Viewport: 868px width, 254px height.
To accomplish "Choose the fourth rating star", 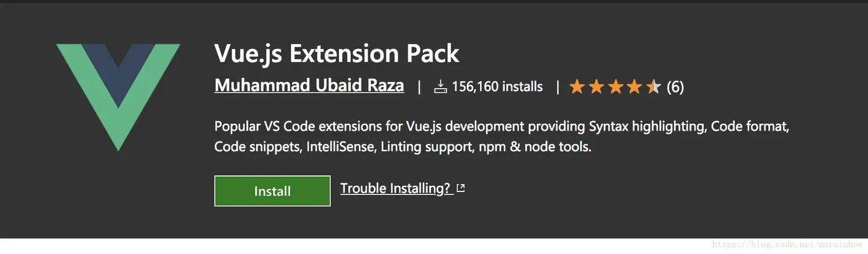I will [634, 87].
